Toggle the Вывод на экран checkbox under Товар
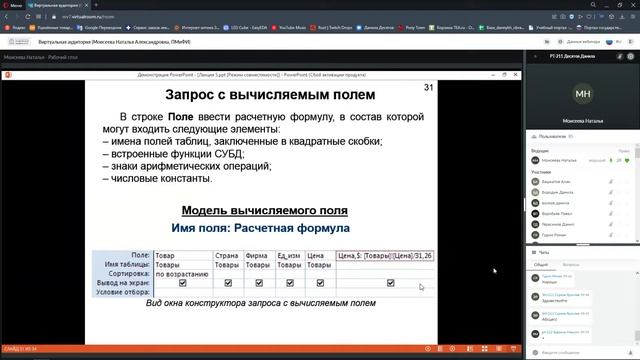640x360 pixels. pos(182,283)
